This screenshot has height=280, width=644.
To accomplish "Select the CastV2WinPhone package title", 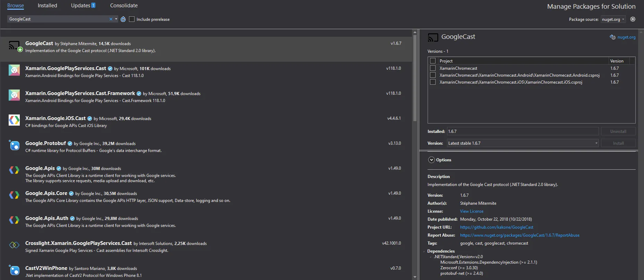I will pyautogui.click(x=46, y=268).
